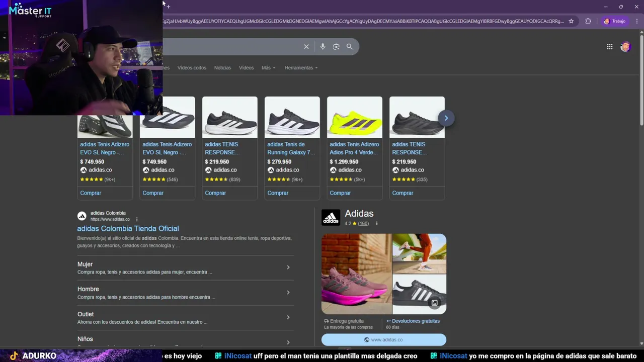Open the yellow Adizero shoe thumbnail
This screenshot has width=644, height=362.
point(355,117)
